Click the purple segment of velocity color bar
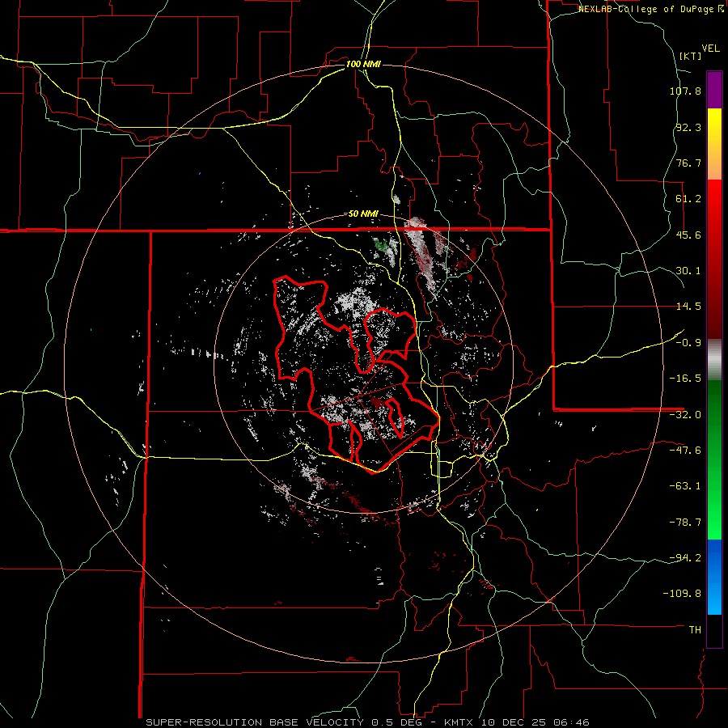Screen dimensions: 728x728 [x=714, y=90]
